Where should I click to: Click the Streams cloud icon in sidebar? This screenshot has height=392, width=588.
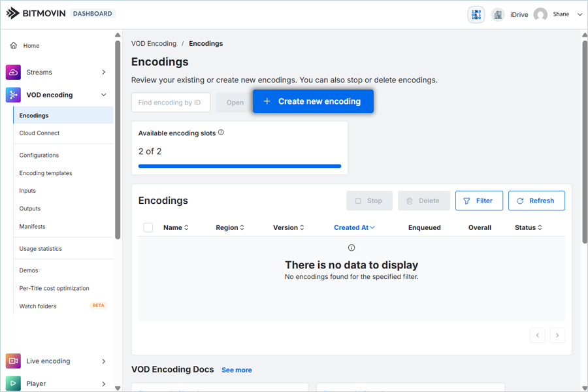13,73
